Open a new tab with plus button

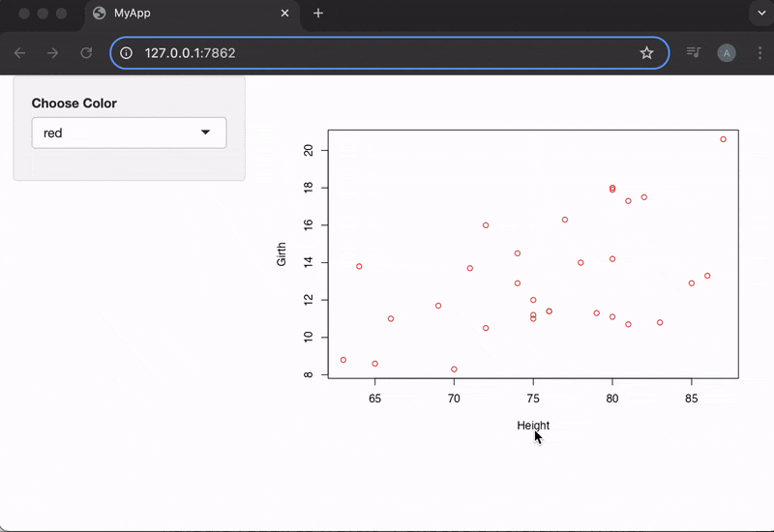(318, 14)
